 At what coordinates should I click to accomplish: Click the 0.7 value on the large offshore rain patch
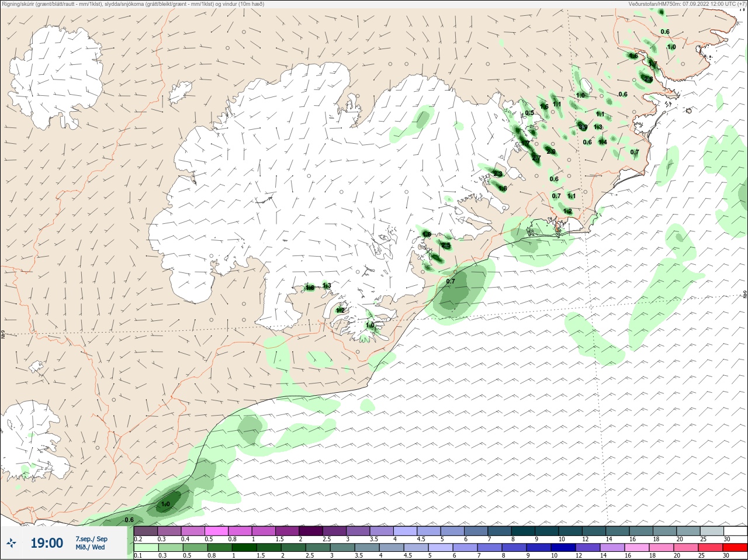click(451, 282)
